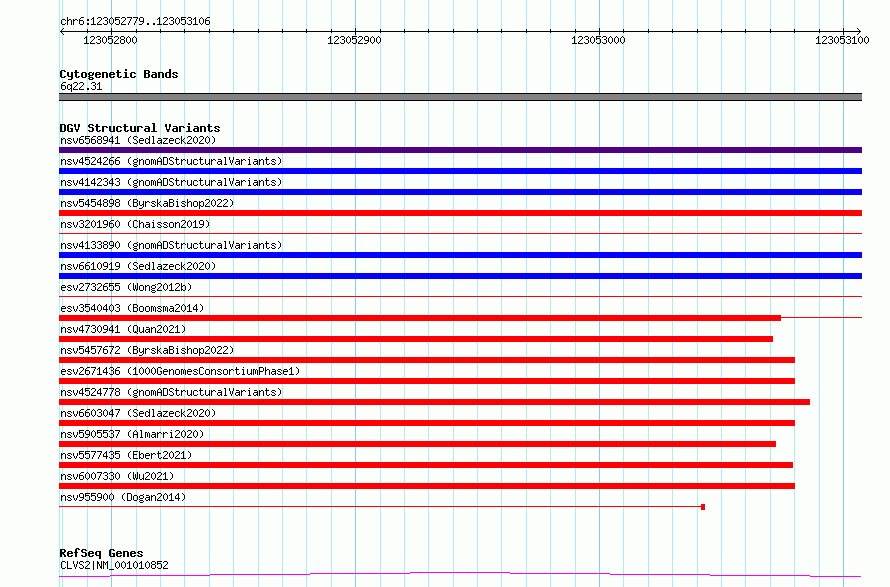Select variant label nsv3201960 (Chaisson2019)
The width and height of the screenshot is (890, 587).
135,224
